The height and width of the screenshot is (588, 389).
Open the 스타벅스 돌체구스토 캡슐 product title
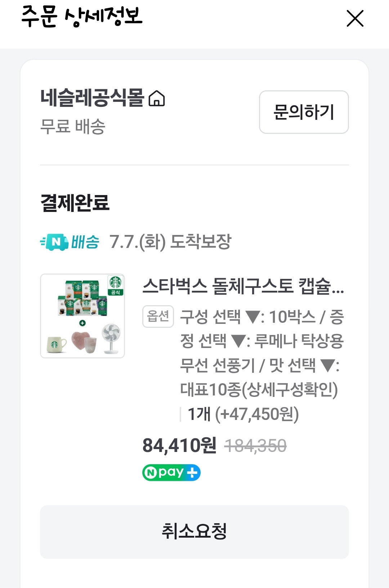click(x=243, y=286)
